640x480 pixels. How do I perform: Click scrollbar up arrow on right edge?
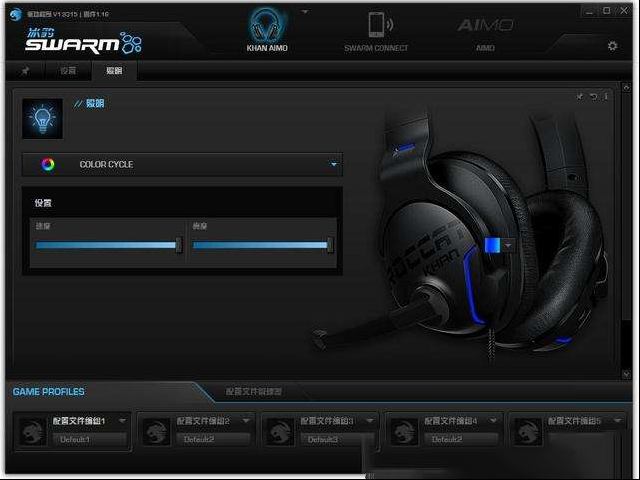click(x=626, y=87)
